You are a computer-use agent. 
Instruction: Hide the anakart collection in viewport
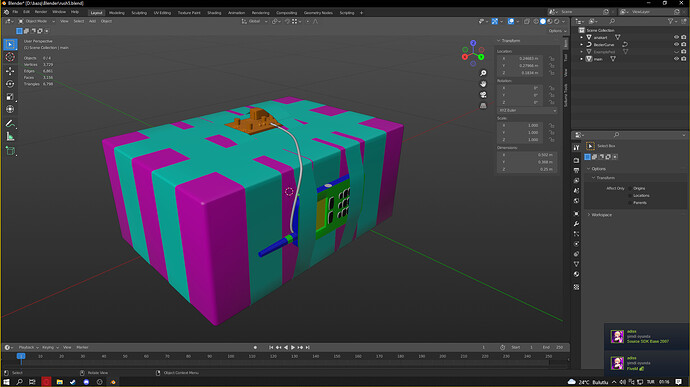pyautogui.click(x=676, y=37)
